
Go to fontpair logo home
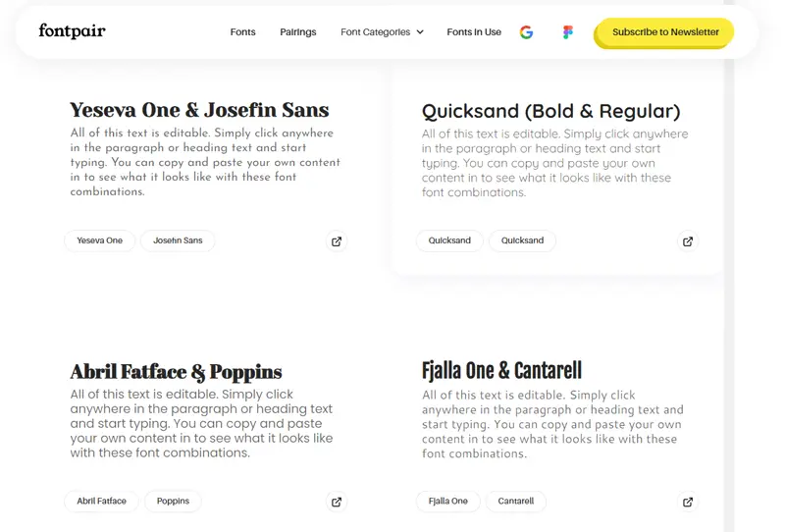72,31
